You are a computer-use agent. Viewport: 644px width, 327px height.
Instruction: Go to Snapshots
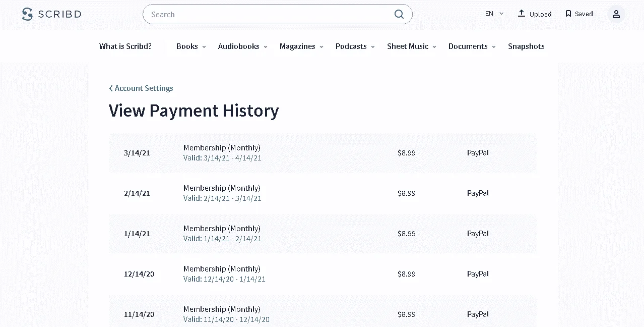526,46
